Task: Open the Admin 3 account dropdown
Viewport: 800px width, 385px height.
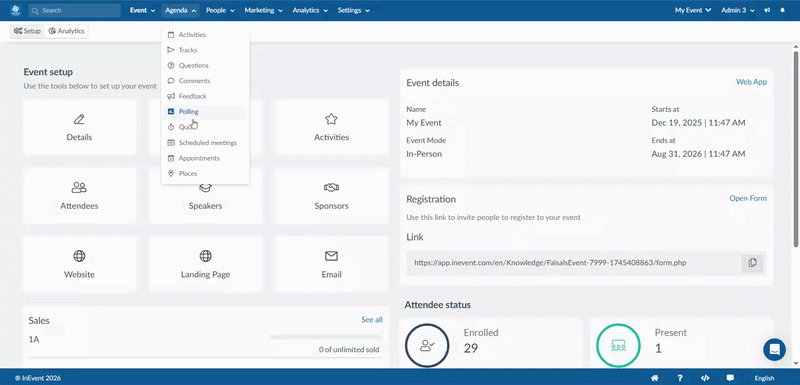Action: (x=737, y=10)
